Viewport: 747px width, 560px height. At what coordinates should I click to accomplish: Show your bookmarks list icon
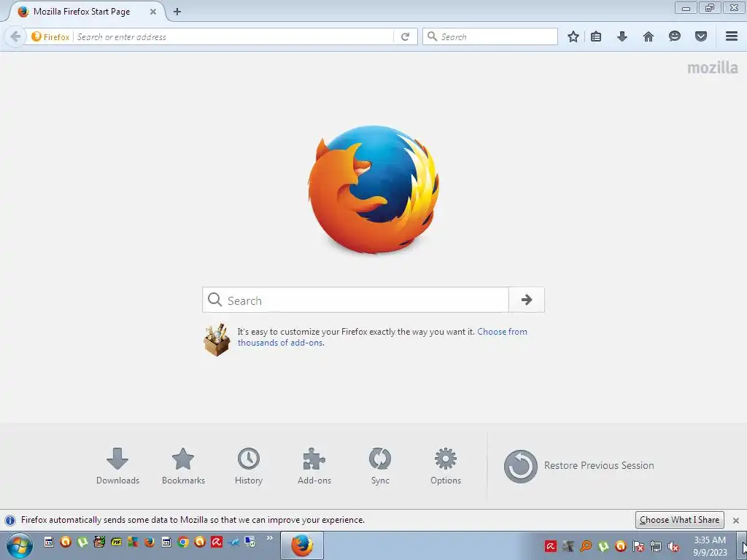[596, 36]
